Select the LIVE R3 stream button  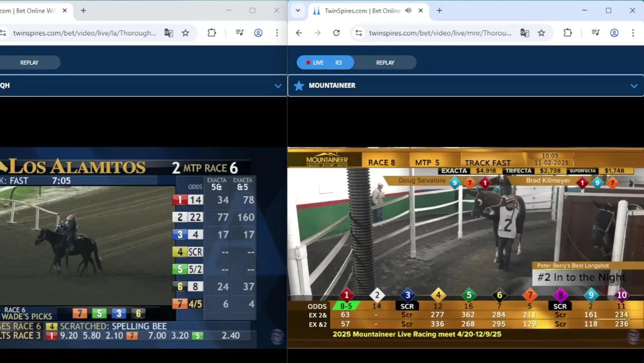[x=325, y=63]
